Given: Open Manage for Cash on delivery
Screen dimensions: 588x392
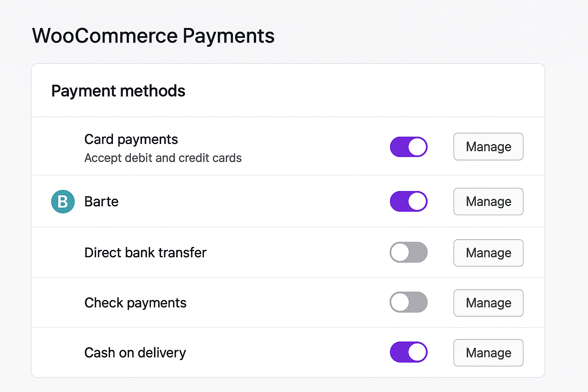Looking at the screenshot, I should (488, 353).
